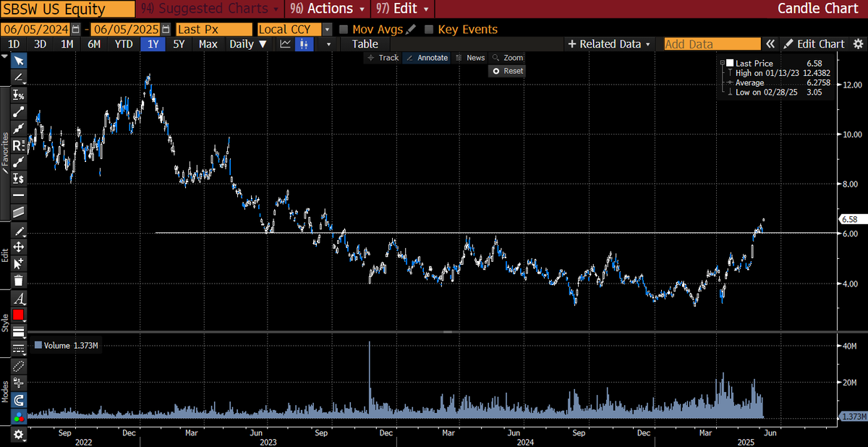The width and height of the screenshot is (868, 447).
Task: Select the regression R annotation tool
Action: point(19,145)
